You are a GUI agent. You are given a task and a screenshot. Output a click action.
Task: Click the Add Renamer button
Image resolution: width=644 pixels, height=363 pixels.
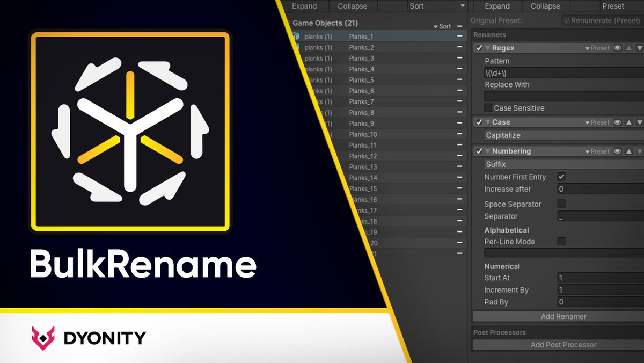tap(563, 316)
